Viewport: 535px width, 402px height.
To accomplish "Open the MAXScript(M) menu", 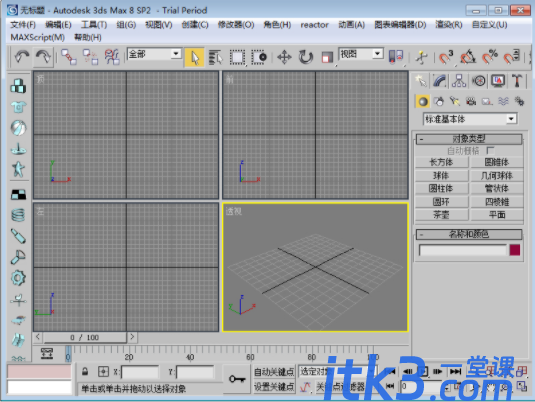I will point(38,37).
